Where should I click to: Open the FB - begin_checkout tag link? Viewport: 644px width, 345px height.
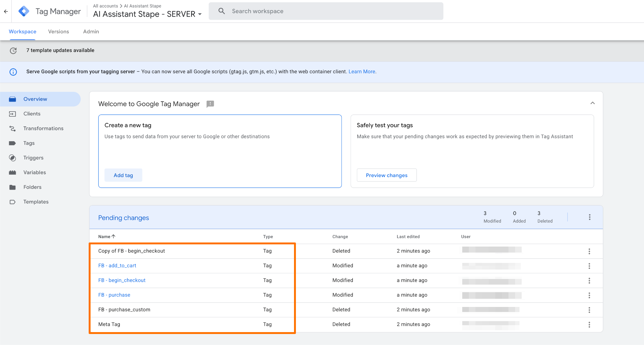pyautogui.click(x=122, y=280)
